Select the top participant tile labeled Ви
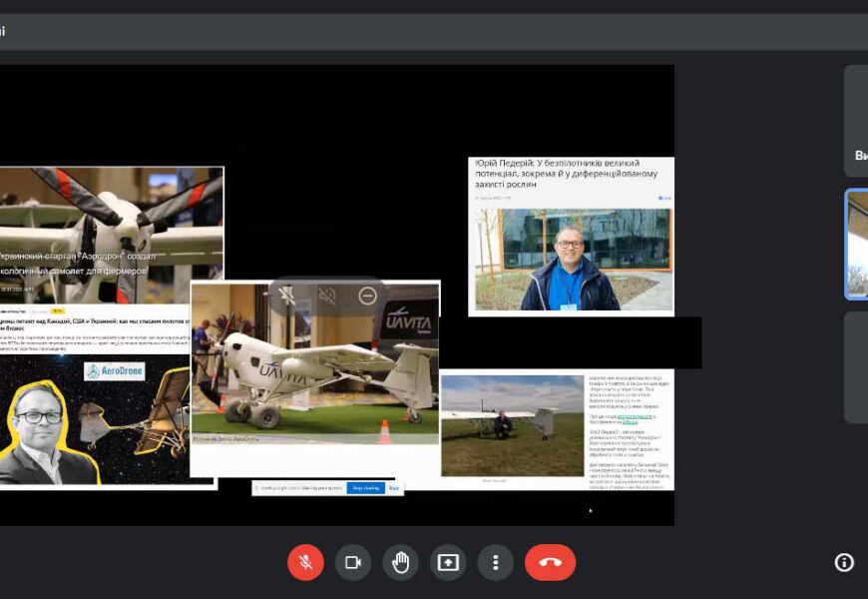The height and width of the screenshot is (599, 868). 856,121
